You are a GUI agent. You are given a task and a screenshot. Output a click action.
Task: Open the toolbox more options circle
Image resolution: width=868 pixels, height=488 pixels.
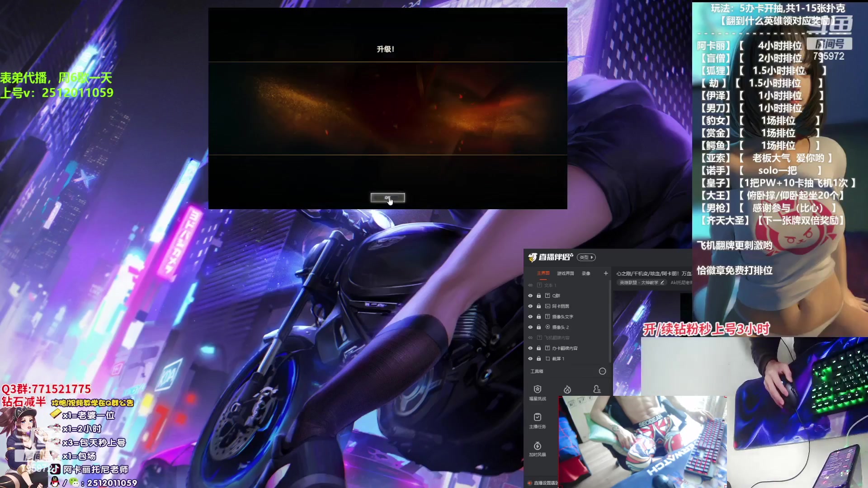pos(602,371)
